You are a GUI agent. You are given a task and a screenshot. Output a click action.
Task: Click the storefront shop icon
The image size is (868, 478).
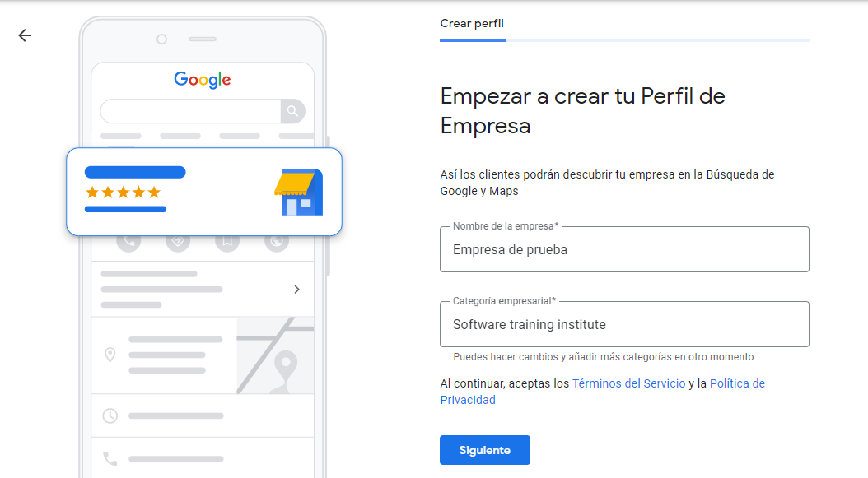pos(299,192)
